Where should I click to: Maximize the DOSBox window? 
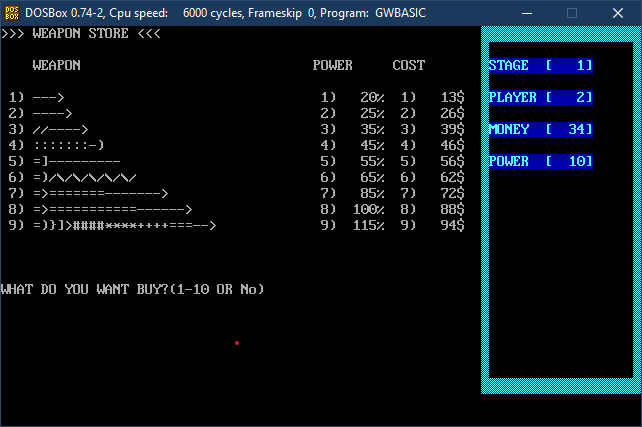572,13
